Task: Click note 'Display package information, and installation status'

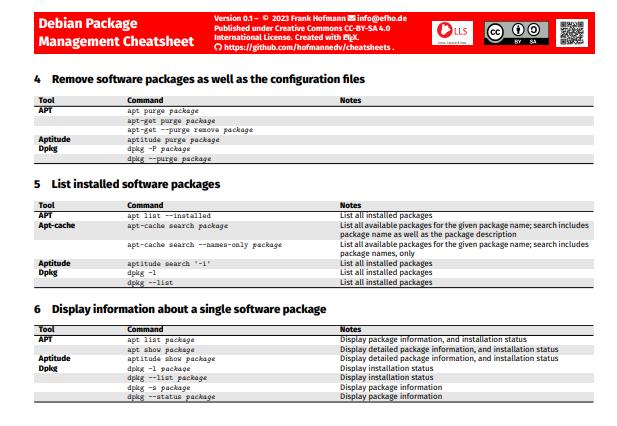Action: [433, 339]
